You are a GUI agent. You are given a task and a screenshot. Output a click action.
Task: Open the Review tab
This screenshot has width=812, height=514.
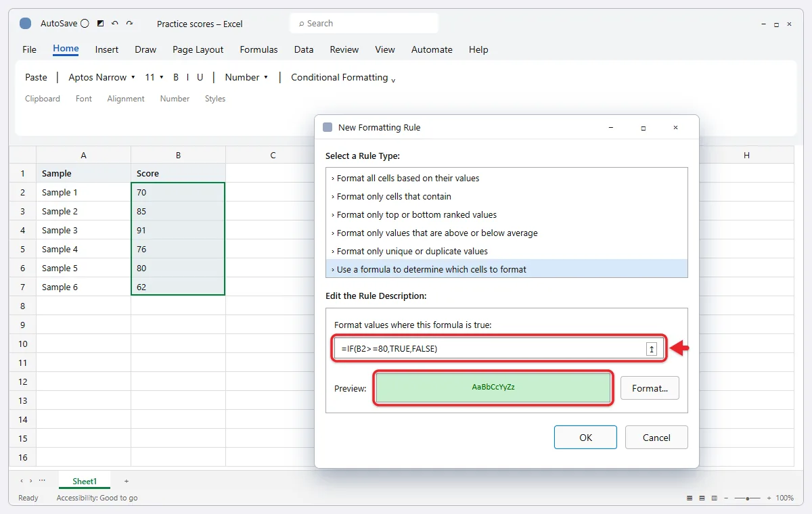(344, 49)
